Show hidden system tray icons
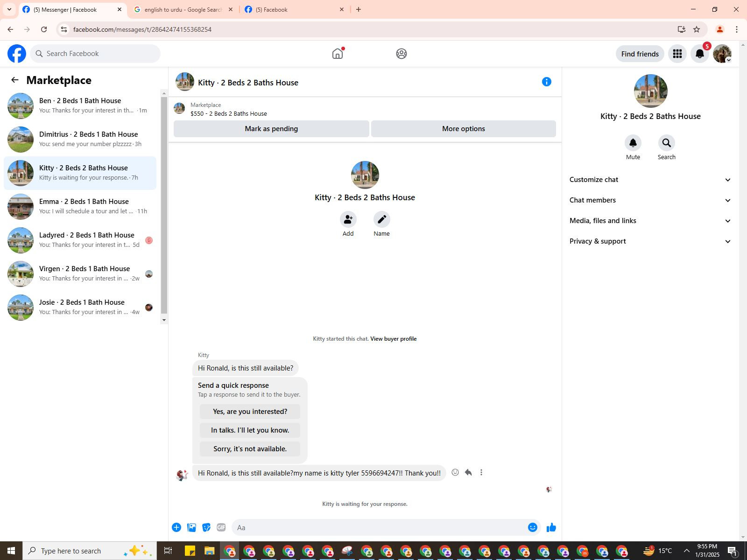This screenshot has width=747, height=560. [686, 551]
